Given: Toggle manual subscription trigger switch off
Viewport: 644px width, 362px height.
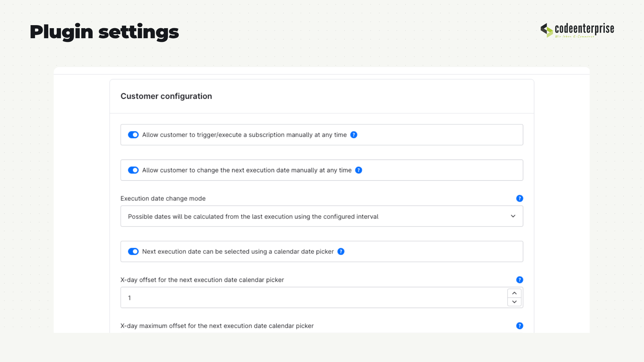Looking at the screenshot, I should [x=133, y=135].
